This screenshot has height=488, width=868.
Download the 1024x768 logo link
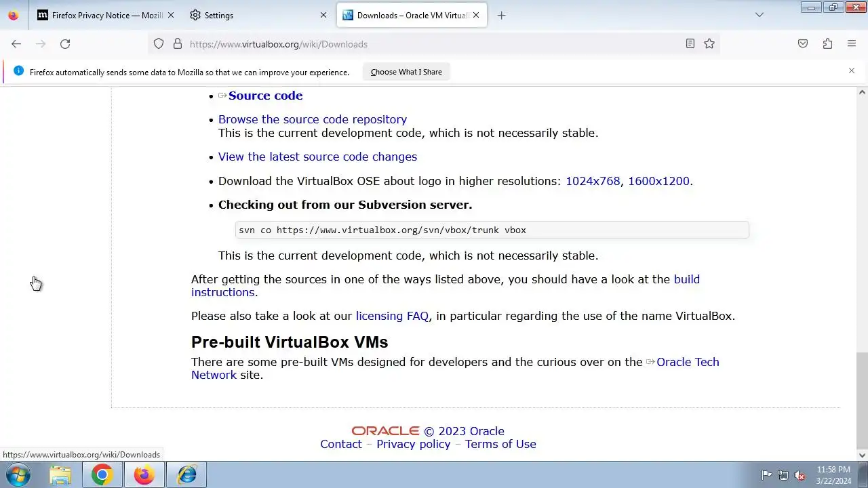tap(593, 181)
